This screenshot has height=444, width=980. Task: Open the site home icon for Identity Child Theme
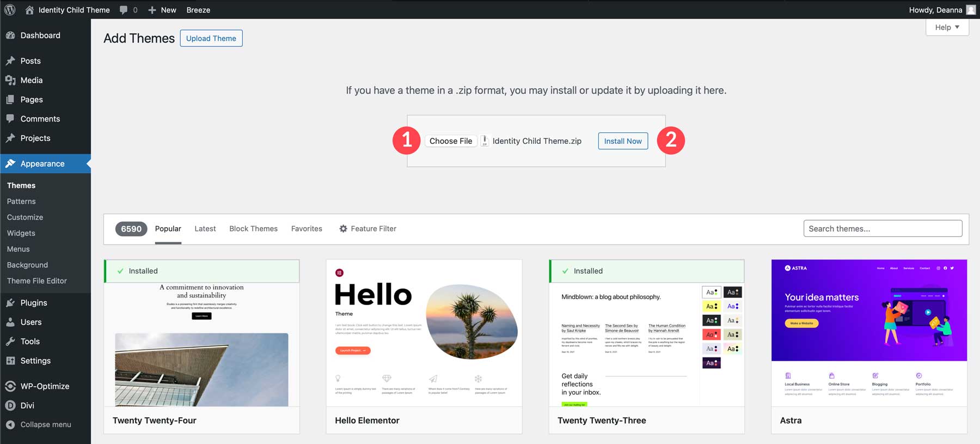[x=29, y=10]
